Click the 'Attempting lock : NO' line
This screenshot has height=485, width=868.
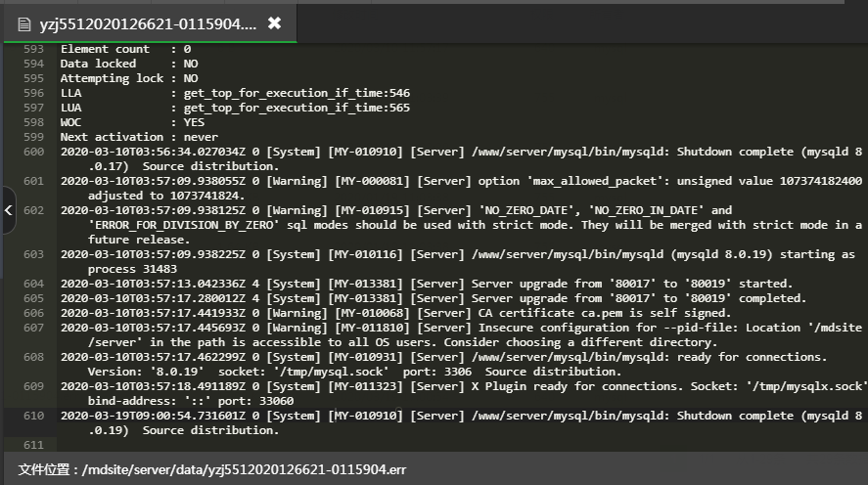click(x=129, y=78)
